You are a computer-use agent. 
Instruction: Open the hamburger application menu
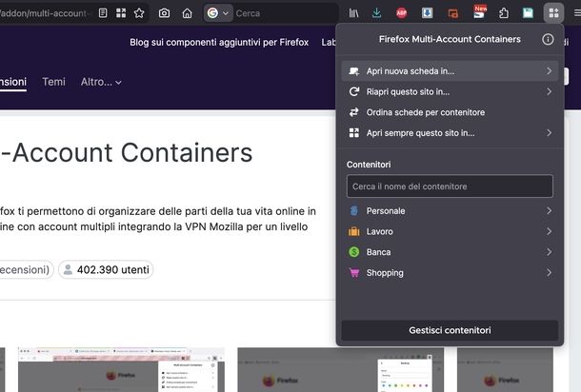point(577,13)
